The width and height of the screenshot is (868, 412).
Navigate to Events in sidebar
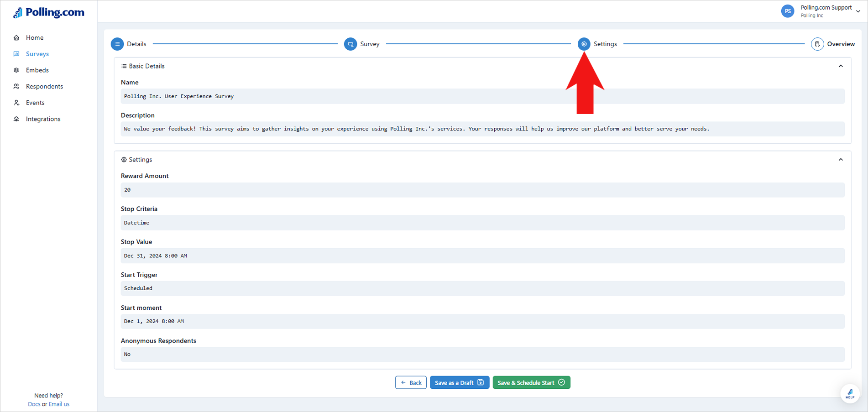(x=35, y=103)
